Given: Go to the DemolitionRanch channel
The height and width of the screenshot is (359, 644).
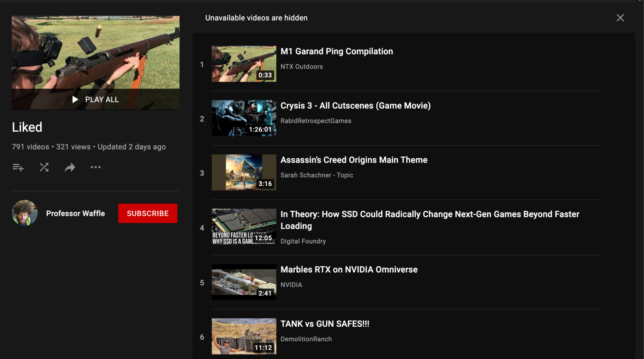Looking at the screenshot, I should (x=306, y=339).
